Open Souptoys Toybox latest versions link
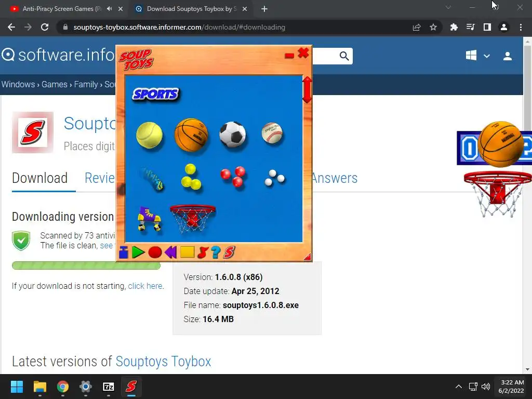 (163, 362)
